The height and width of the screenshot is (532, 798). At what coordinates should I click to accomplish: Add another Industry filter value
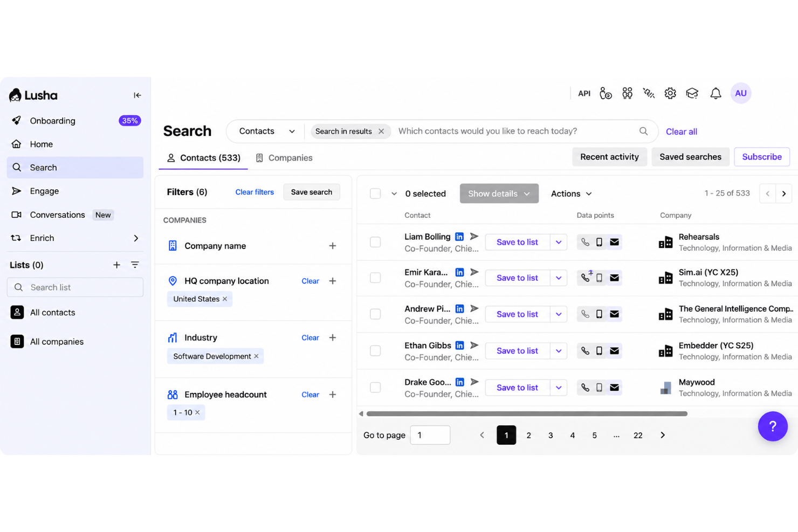click(x=333, y=337)
